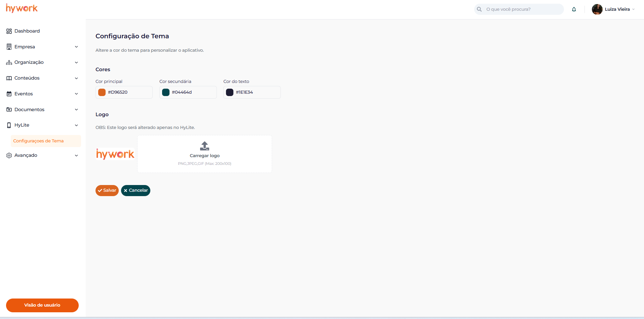The height and width of the screenshot is (319, 644).
Task: Click the hywork logo in header
Action: [22, 8]
